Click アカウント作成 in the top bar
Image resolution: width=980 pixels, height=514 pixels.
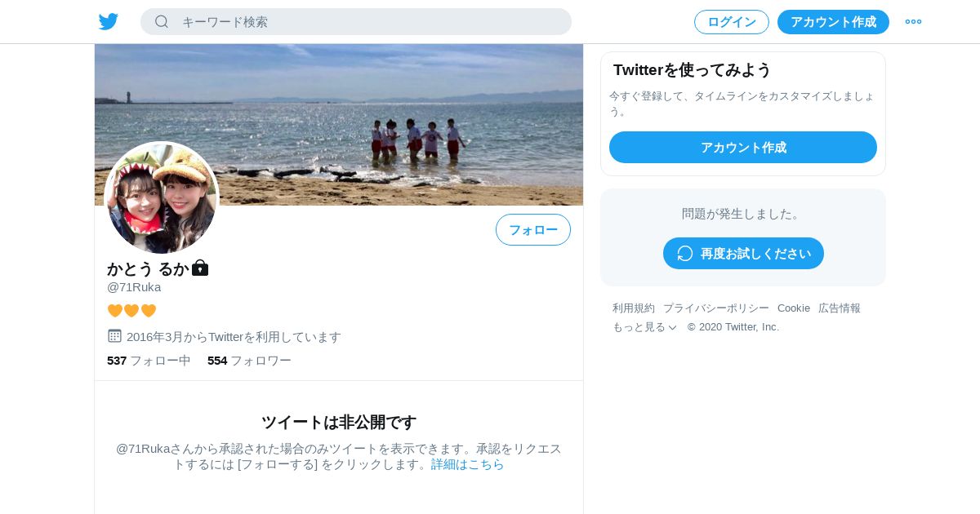click(x=833, y=22)
